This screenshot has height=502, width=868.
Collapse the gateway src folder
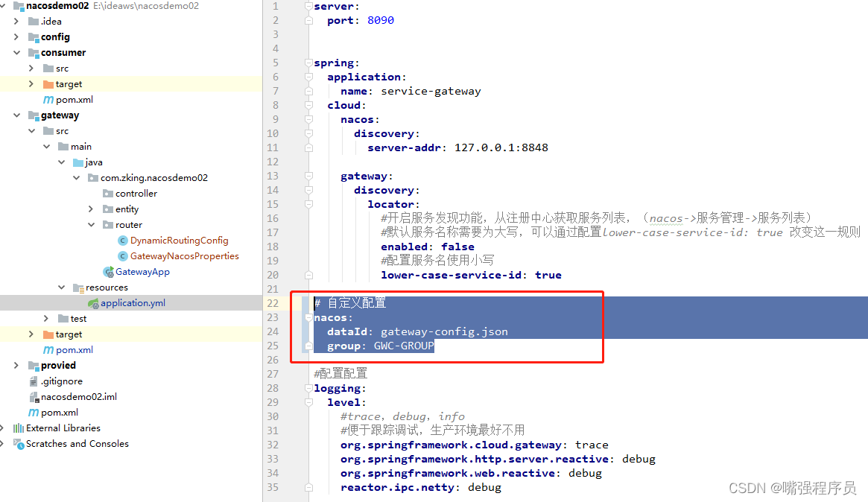point(31,131)
